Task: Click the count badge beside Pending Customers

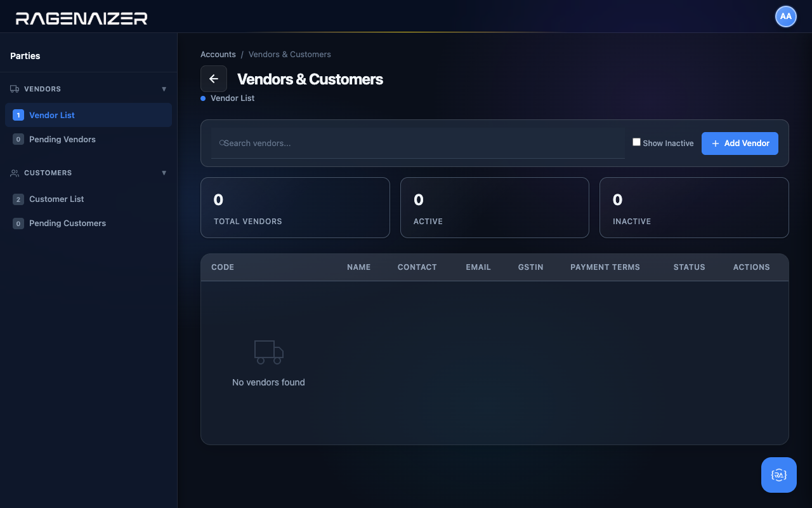Action: [x=18, y=224]
